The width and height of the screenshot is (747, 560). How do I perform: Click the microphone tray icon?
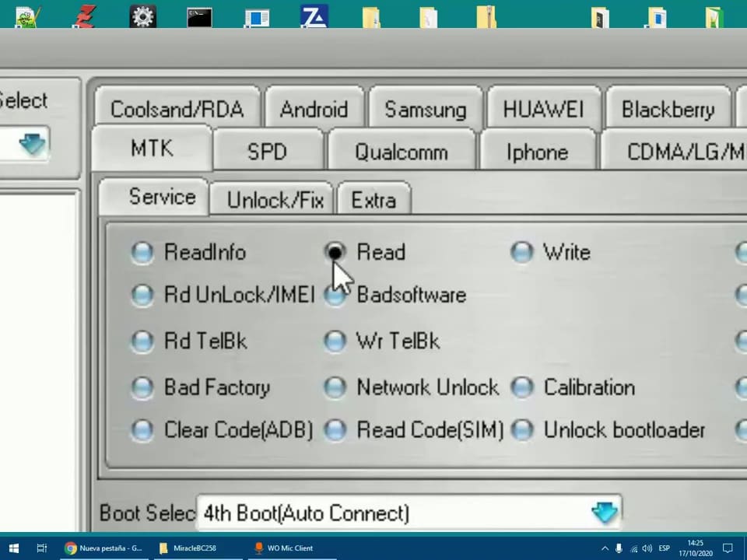[x=619, y=548]
